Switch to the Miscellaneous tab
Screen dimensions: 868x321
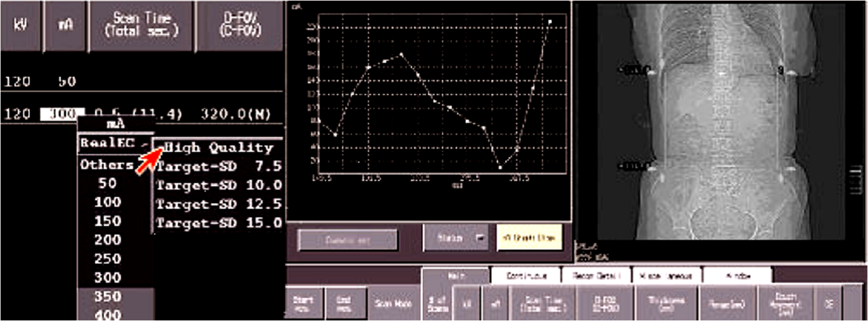coord(667,276)
